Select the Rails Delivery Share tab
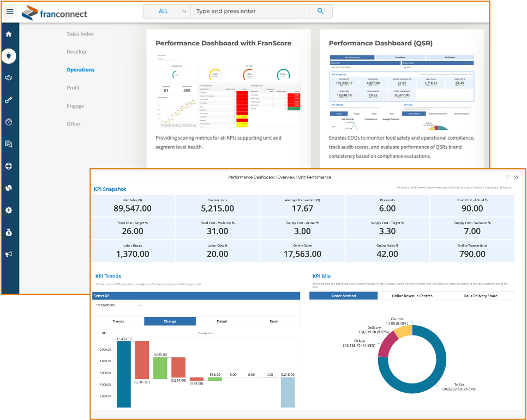The height and width of the screenshot is (420, 527). pos(481,296)
